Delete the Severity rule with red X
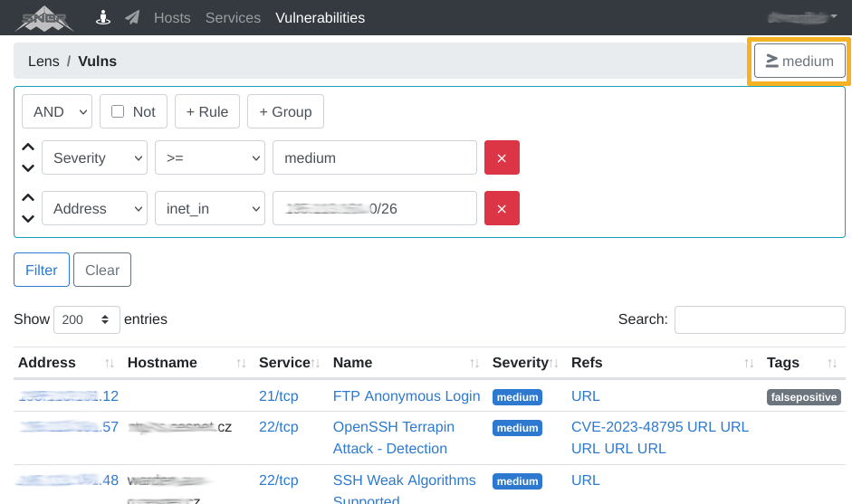The width and height of the screenshot is (852, 504). [x=502, y=157]
